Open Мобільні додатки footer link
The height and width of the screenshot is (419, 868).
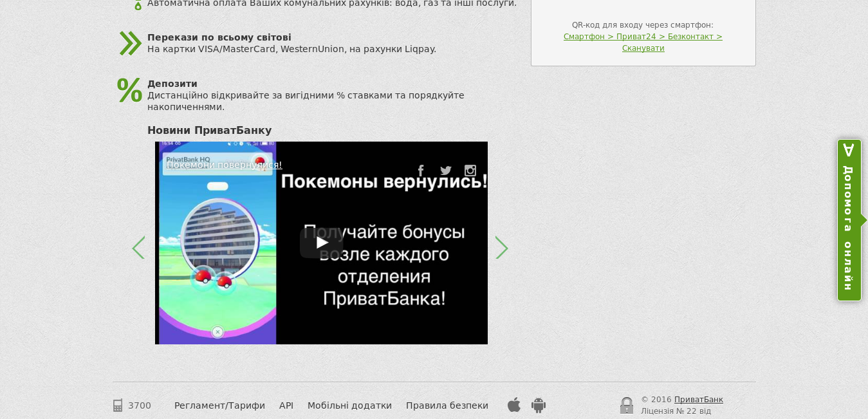coord(349,405)
